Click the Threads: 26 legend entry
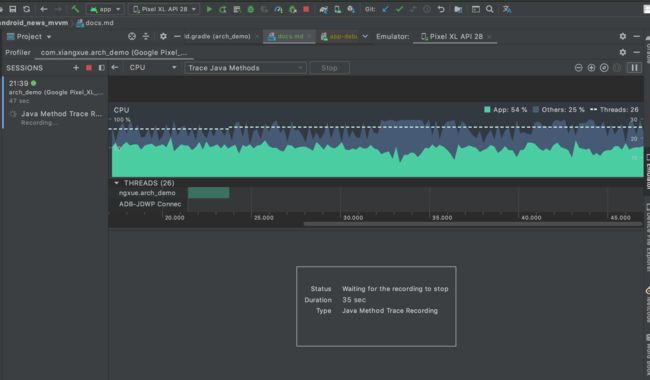The image size is (650, 380). click(614, 109)
